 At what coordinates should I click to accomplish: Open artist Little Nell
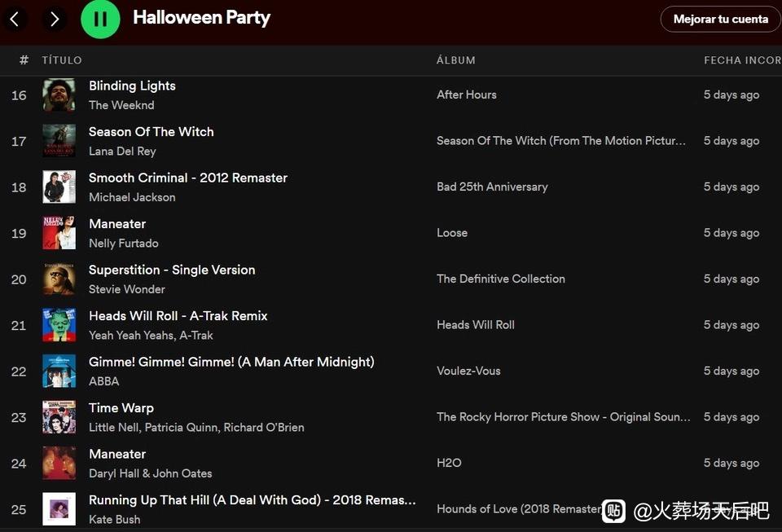pyautogui.click(x=114, y=427)
